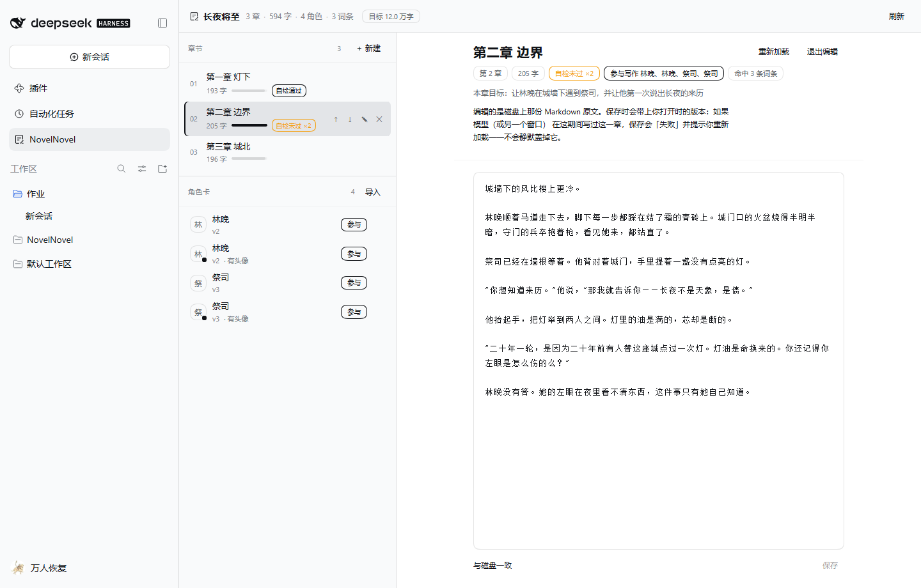
Task: Click the document icon beside 长夜将至
Action: 194,17
